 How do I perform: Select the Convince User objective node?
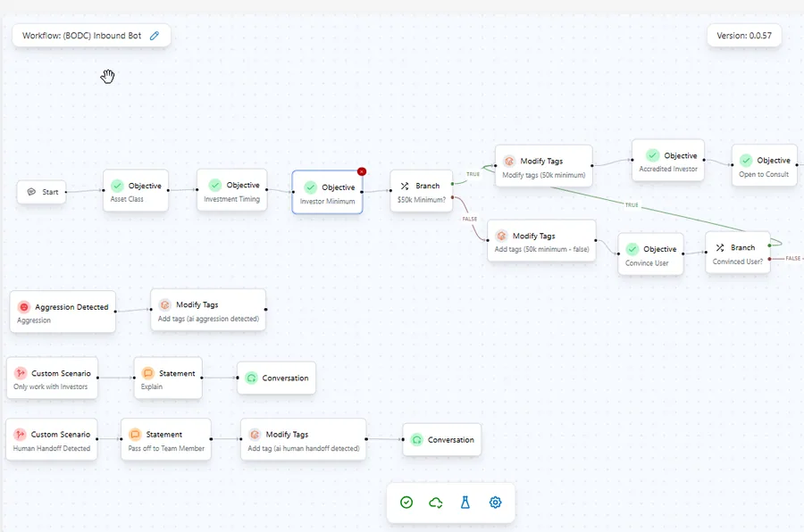(650, 254)
